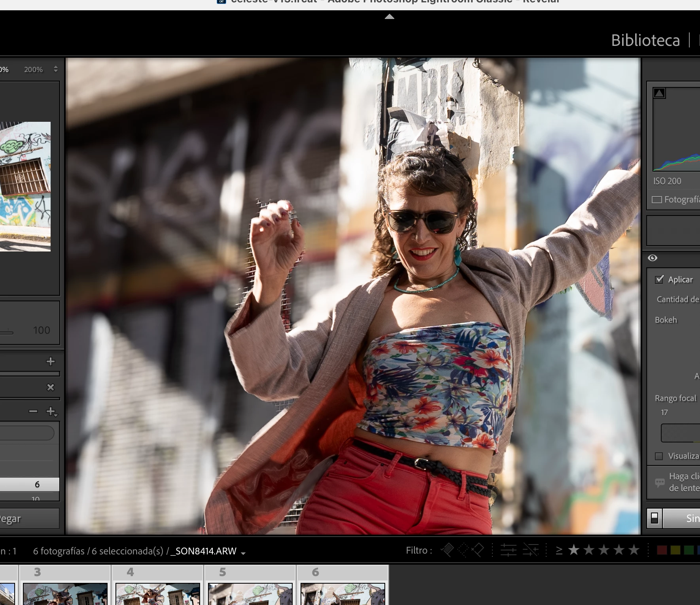Filter by rejected photos flag icon
The image size is (700, 605).
477,550
